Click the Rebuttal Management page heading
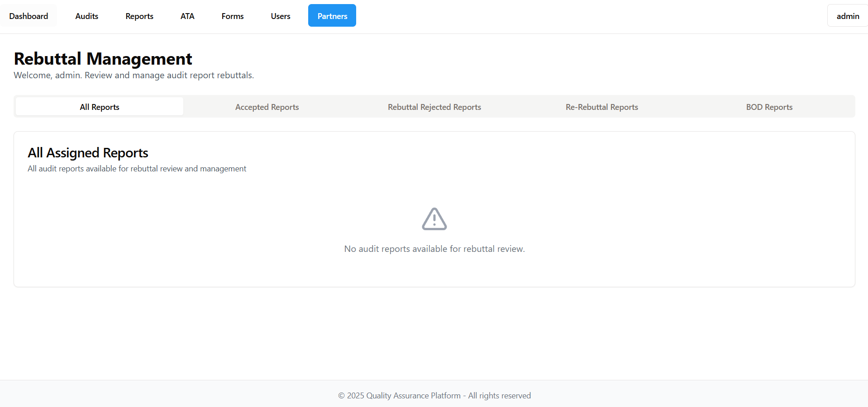868x407 pixels. (x=103, y=59)
